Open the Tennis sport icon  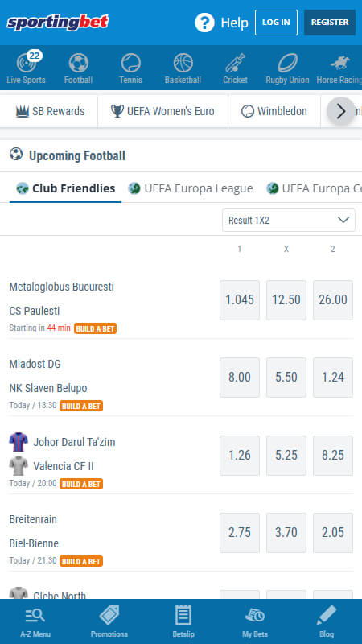(130, 68)
